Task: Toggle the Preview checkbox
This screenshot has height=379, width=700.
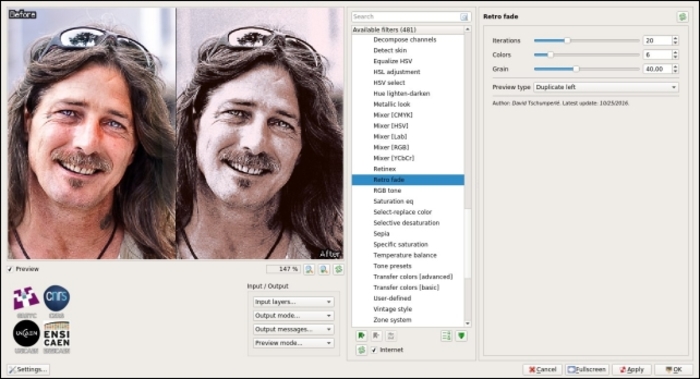Action: pyautogui.click(x=10, y=269)
